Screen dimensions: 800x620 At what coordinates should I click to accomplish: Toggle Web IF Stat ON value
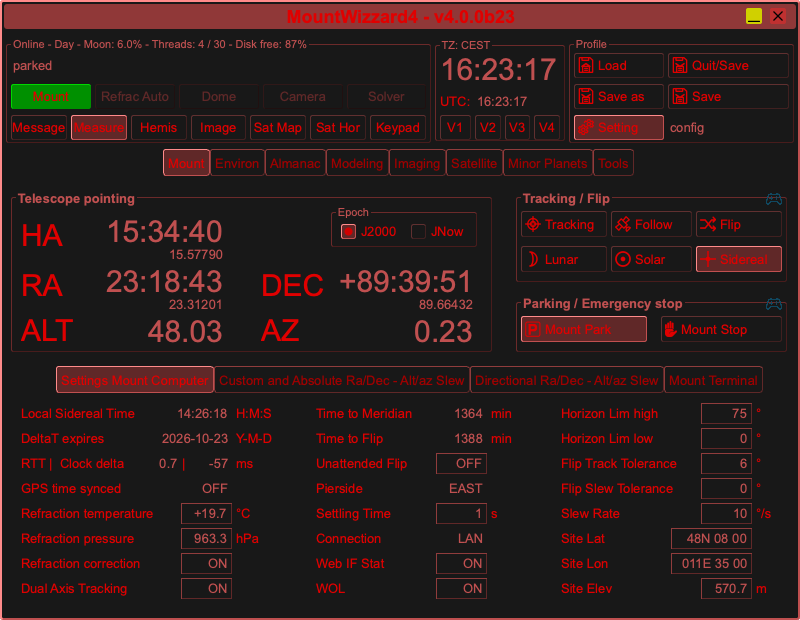[x=462, y=563]
